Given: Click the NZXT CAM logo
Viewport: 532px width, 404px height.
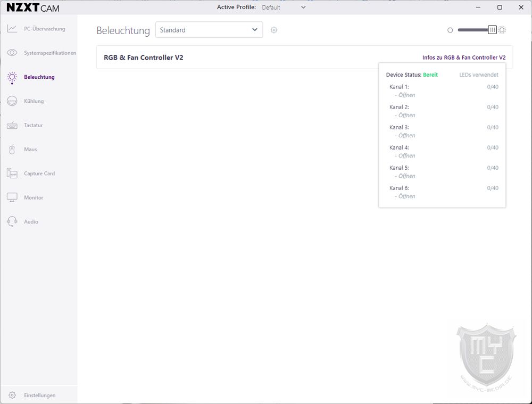Looking at the screenshot, I should click(x=33, y=7).
